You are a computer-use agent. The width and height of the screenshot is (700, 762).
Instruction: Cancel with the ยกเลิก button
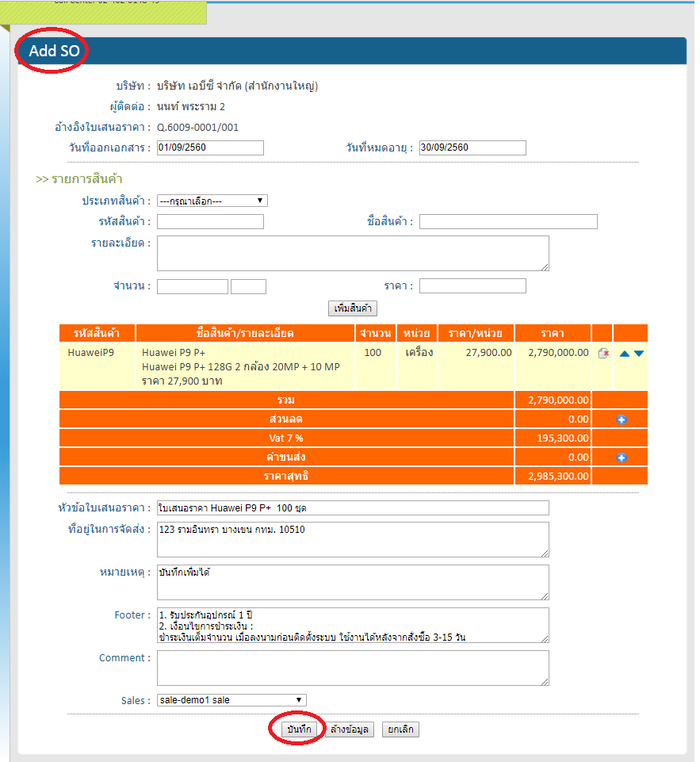click(401, 729)
